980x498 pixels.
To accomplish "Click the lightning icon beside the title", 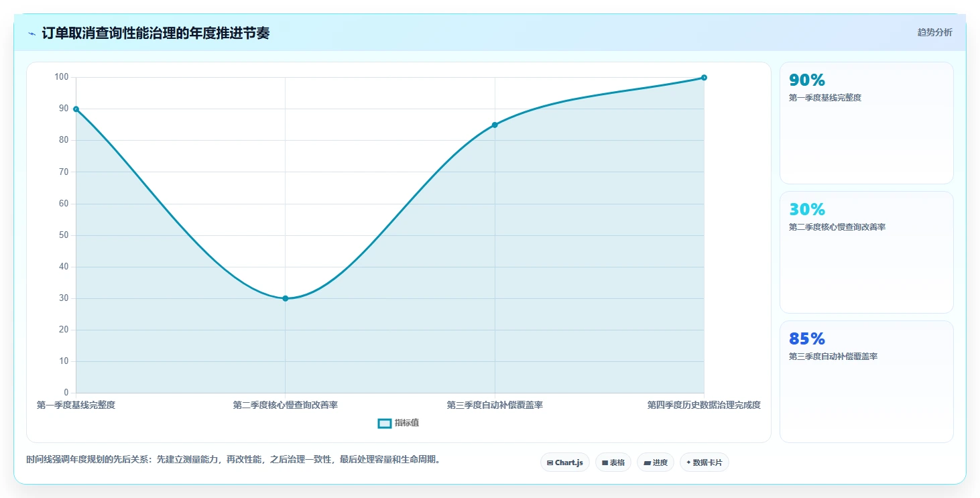I will pyautogui.click(x=32, y=33).
